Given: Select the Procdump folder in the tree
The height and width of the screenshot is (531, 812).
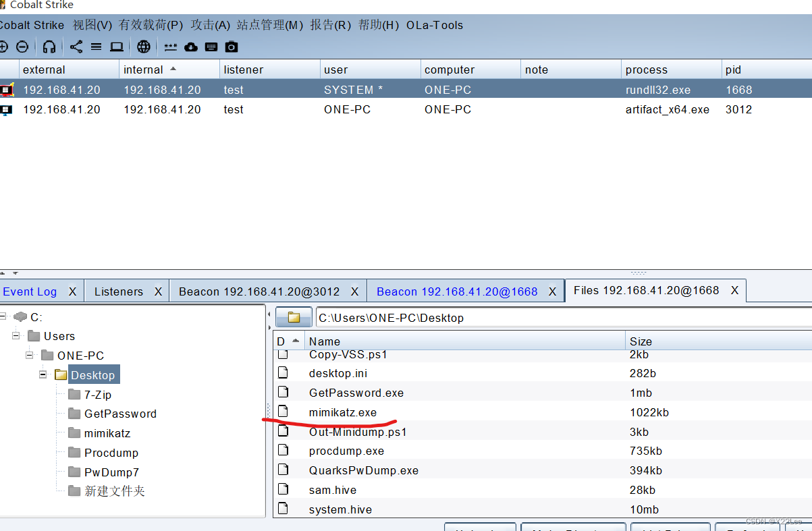Looking at the screenshot, I should click(x=111, y=453).
